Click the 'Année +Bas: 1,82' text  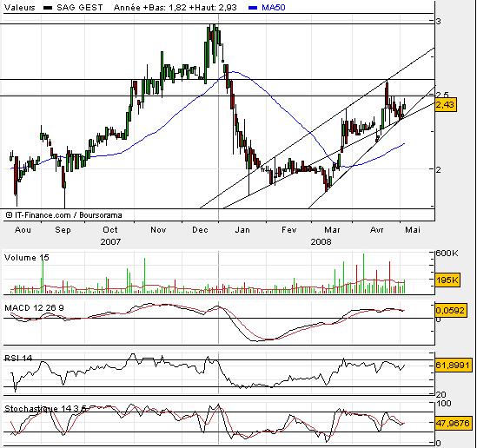tap(150, 7)
